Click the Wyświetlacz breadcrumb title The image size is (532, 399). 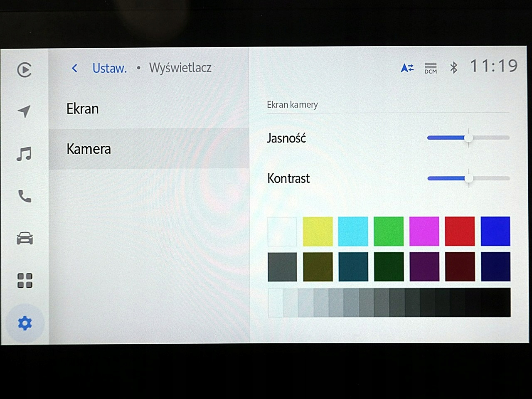point(180,68)
